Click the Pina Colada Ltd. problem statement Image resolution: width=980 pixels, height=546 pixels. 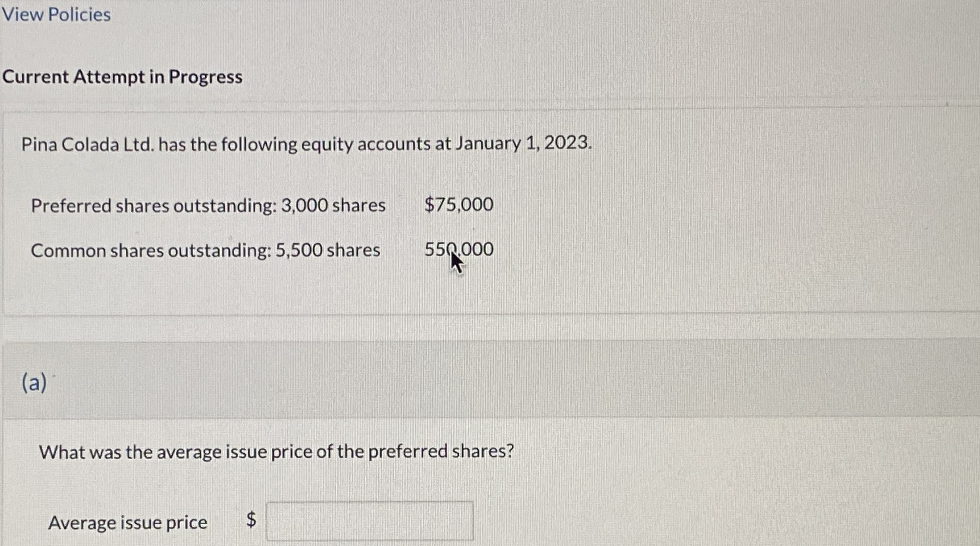coord(307,144)
